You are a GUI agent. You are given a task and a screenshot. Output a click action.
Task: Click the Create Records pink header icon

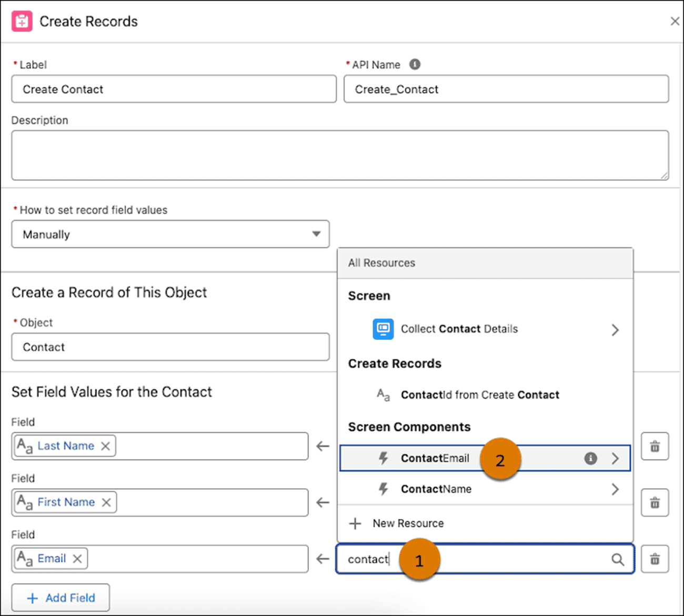click(22, 22)
